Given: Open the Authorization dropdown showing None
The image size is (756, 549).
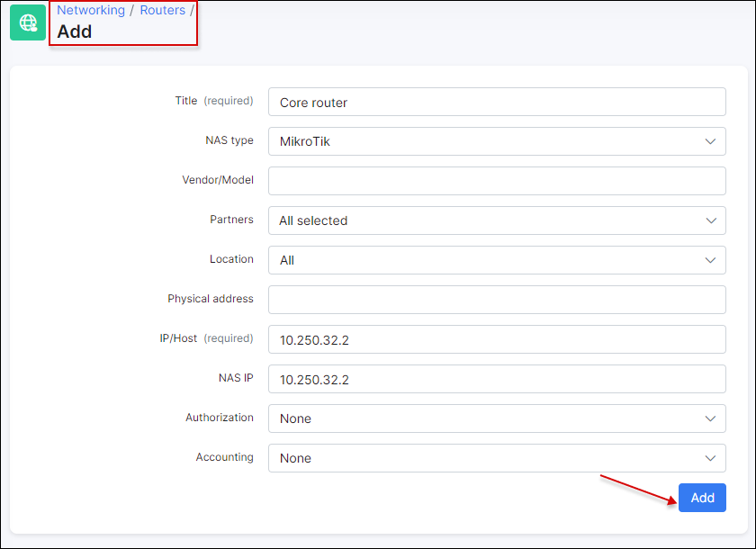Looking at the screenshot, I should (x=495, y=418).
